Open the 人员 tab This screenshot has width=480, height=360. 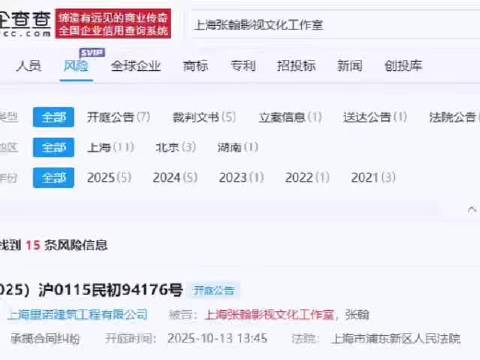29,66
